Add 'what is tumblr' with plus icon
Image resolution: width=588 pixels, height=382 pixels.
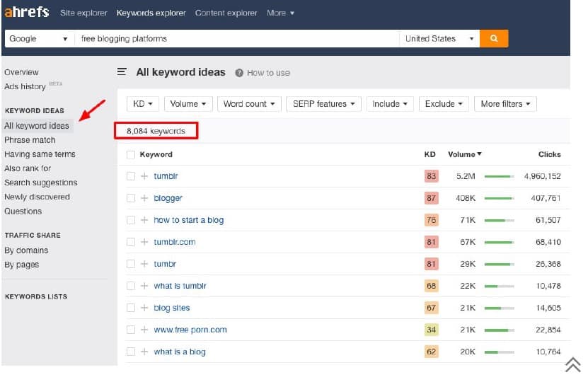(x=144, y=286)
